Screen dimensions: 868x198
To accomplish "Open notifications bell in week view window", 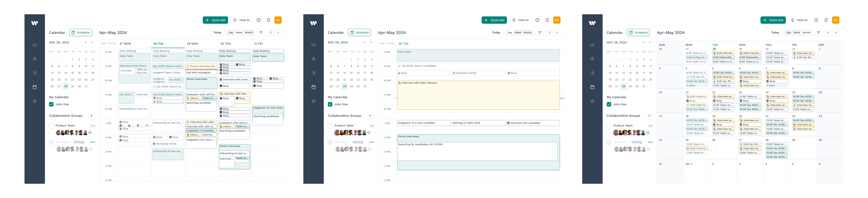I will coord(268,20).
